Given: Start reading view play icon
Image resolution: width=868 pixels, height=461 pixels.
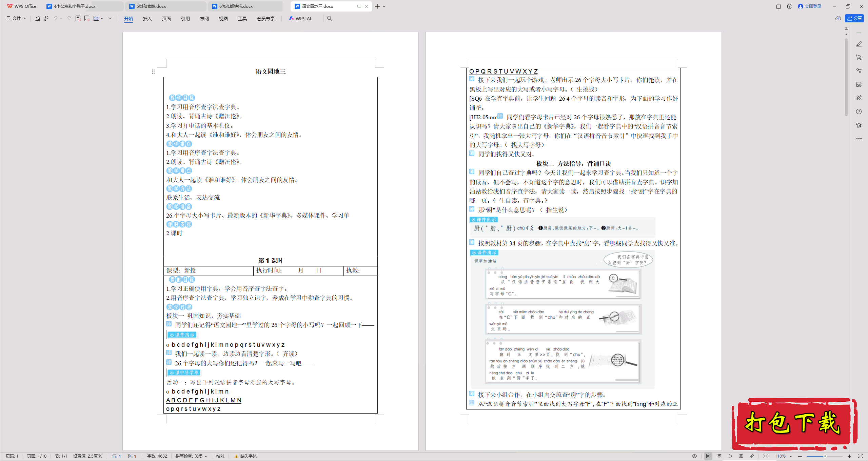Looking at the screenshot, I should 730,456.
